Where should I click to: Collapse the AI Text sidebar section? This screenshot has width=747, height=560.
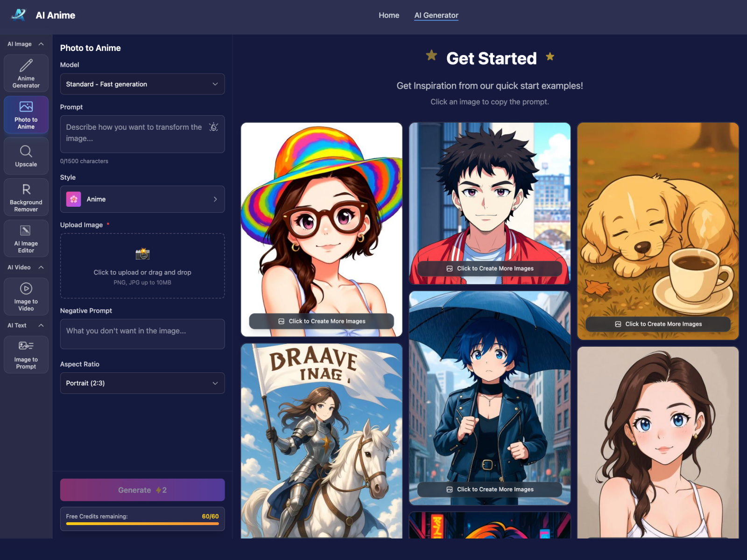tap(42, 325)
